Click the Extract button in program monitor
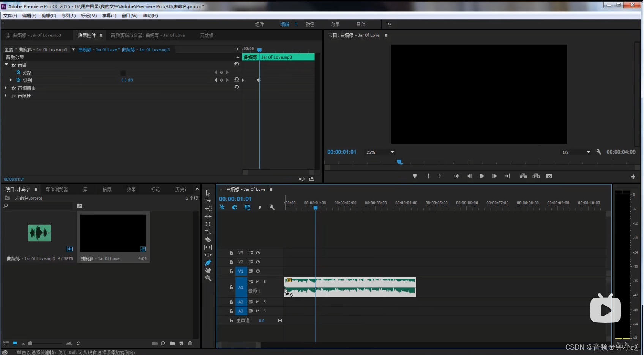644x355 pixels. pos(536,176)
